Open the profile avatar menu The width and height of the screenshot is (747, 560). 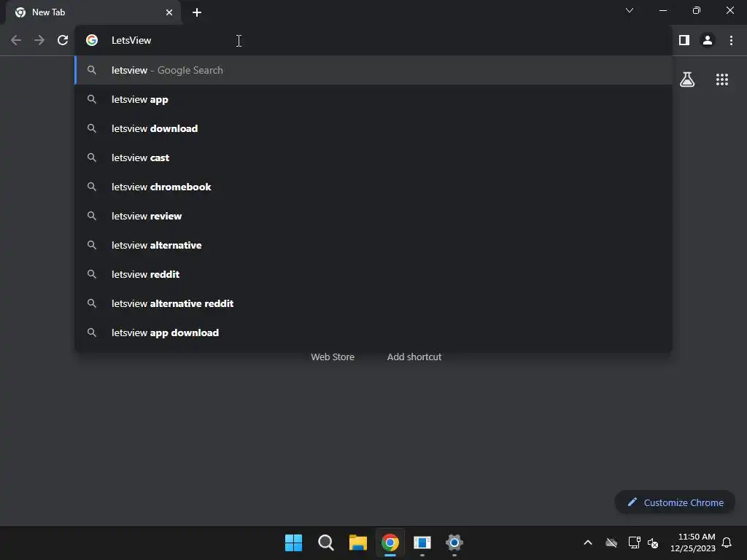pyautogui.click(x=708, y=41)
